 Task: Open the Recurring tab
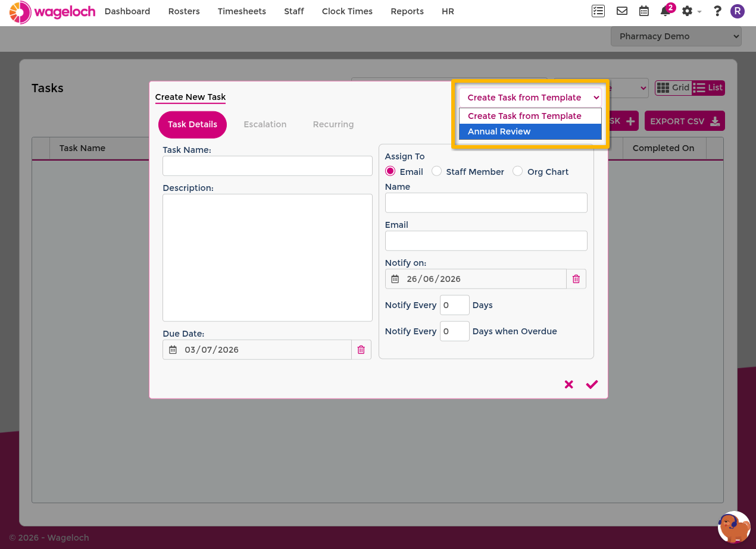333,124
